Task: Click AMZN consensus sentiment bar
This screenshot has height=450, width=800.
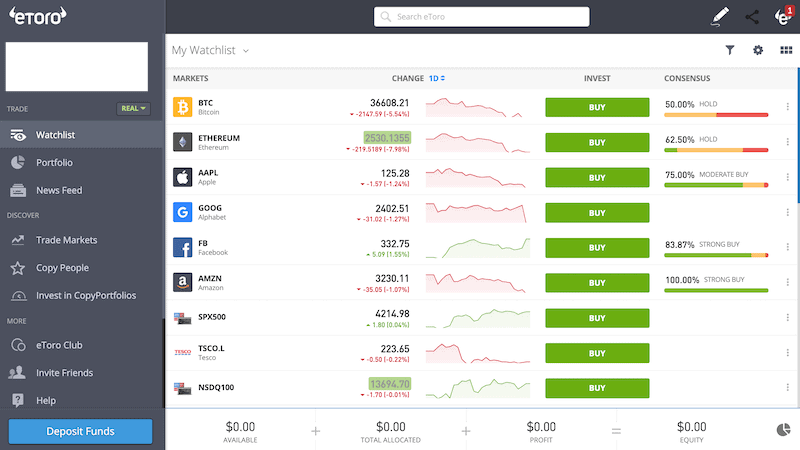Action: pos(716,290)
